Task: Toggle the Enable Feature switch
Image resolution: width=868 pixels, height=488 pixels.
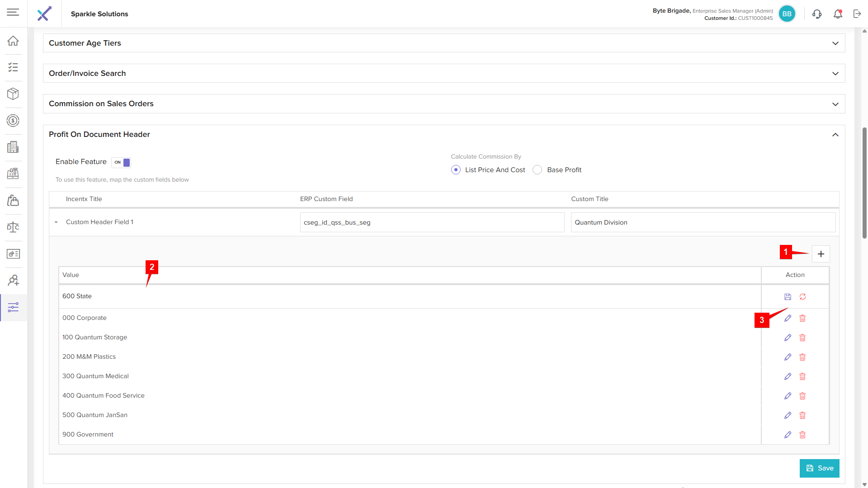Action: [x=121, y=162]
